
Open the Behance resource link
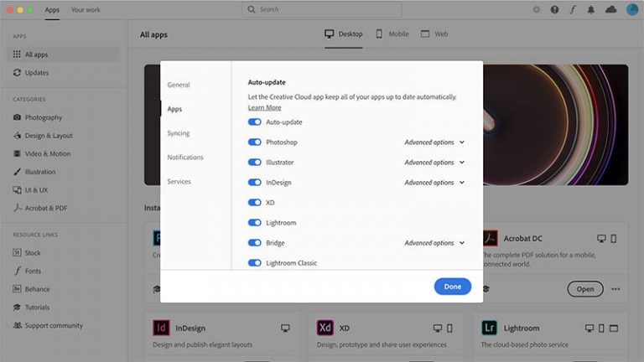click(31, 289)
